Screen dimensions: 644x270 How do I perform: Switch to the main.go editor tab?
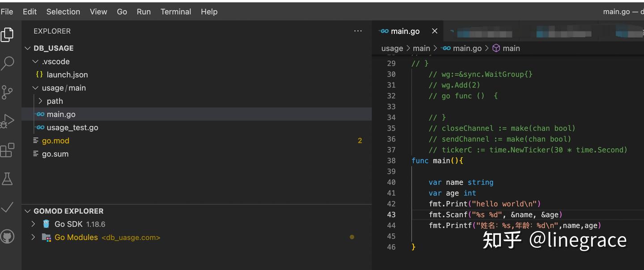point(405,31)
